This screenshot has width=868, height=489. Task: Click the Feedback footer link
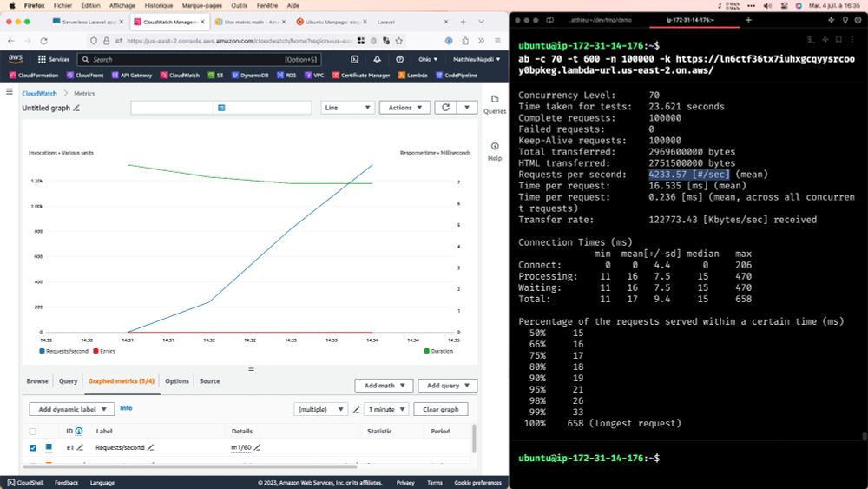[x=67, y=483]
